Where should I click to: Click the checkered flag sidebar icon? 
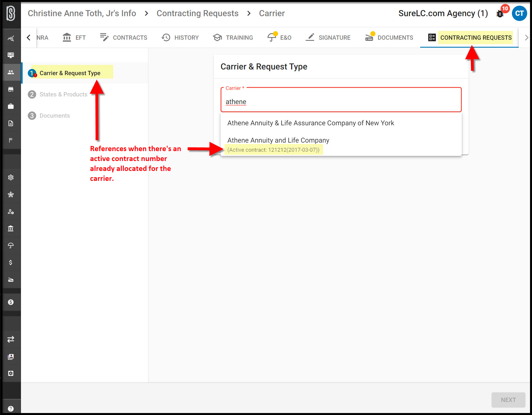coord(11,140)
